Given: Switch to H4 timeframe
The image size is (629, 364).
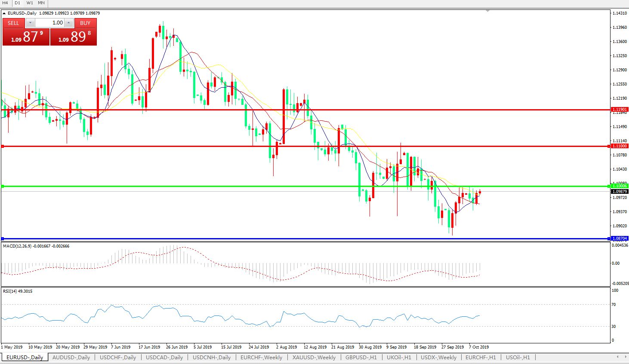Looking at the screenshot, I should (6, 3).
